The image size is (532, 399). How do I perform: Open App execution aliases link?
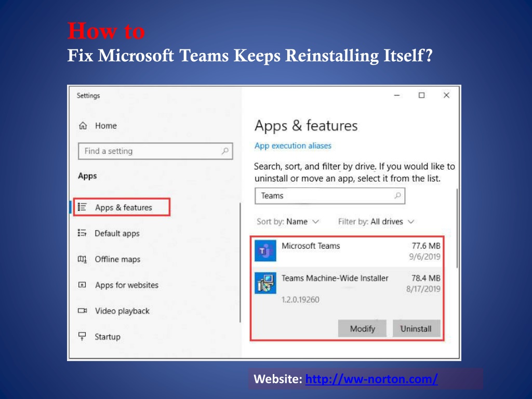[x=293, y=146]
